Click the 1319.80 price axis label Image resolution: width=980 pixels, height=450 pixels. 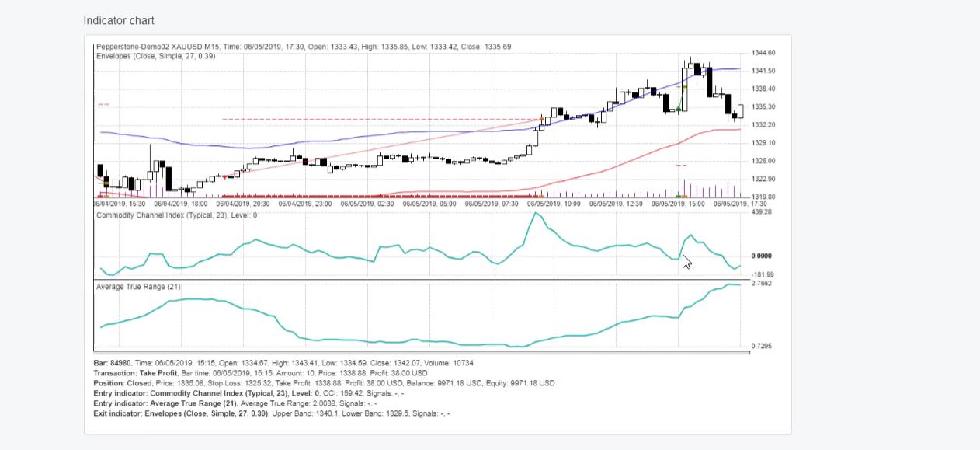point(763,197)
